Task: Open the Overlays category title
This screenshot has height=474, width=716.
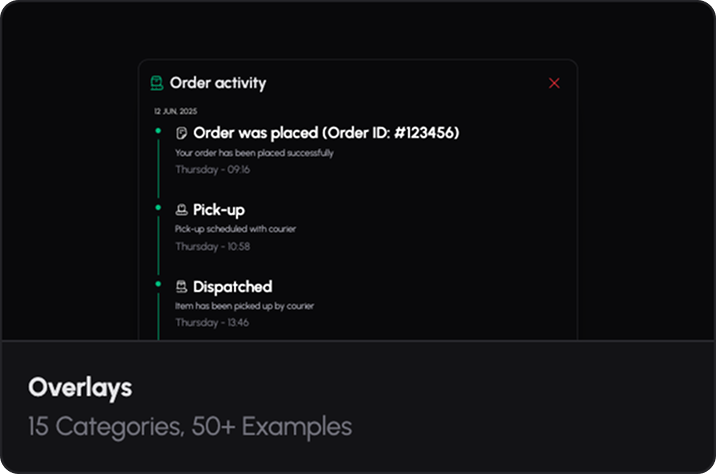Action: point(80,387)
